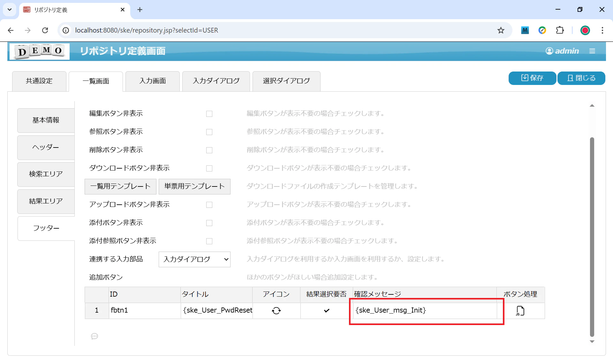The image size is (613, 364).
Task: Check 編集ボタン非表示 checkbox
Action: [x=209, y=114]
